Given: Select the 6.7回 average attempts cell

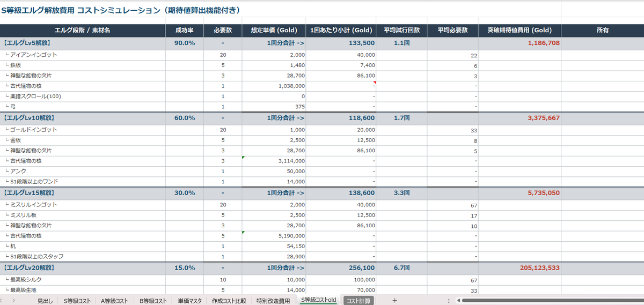Looking at the screenshot, I should [401, 268].
